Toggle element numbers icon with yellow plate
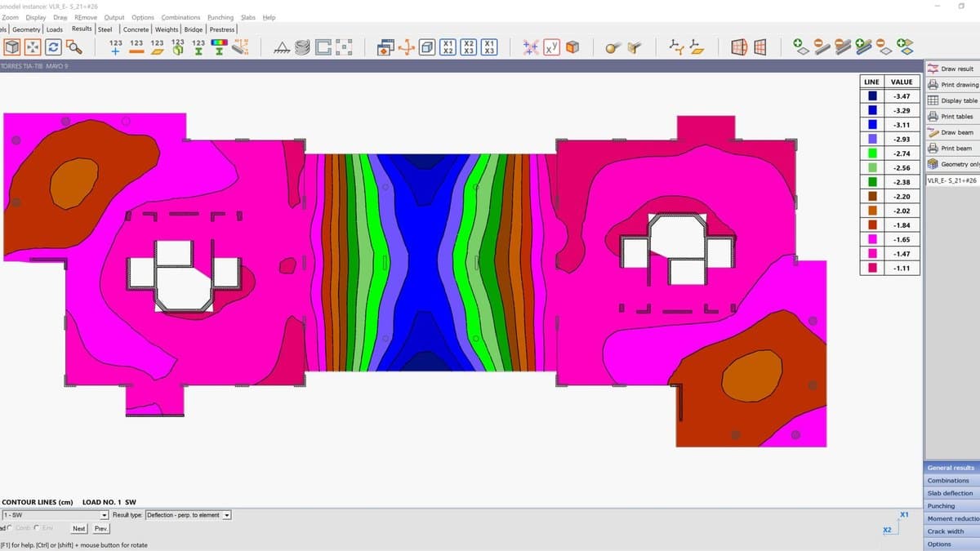Viewport: 980px width, 551px height. point(157,47)
